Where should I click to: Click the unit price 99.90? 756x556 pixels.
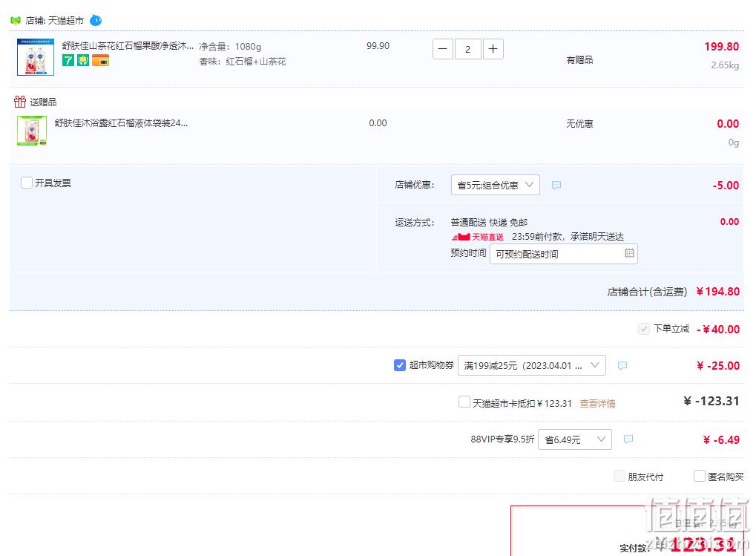378,46
